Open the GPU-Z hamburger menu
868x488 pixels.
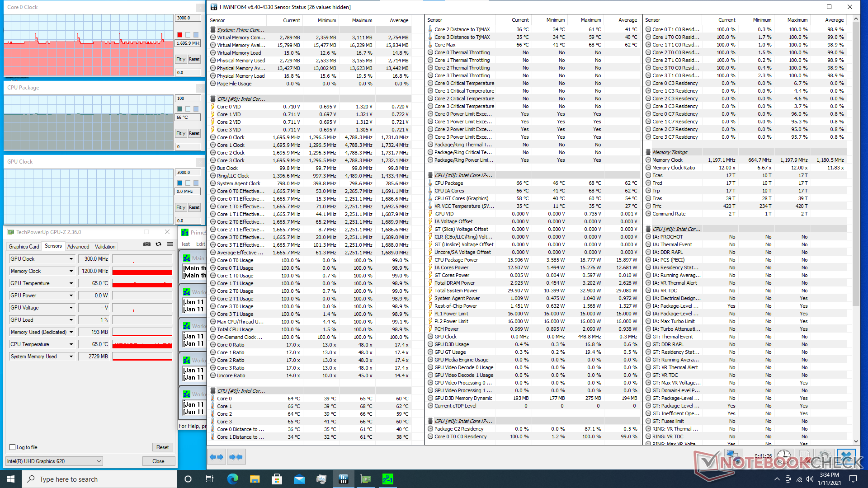tap(170, 244)
